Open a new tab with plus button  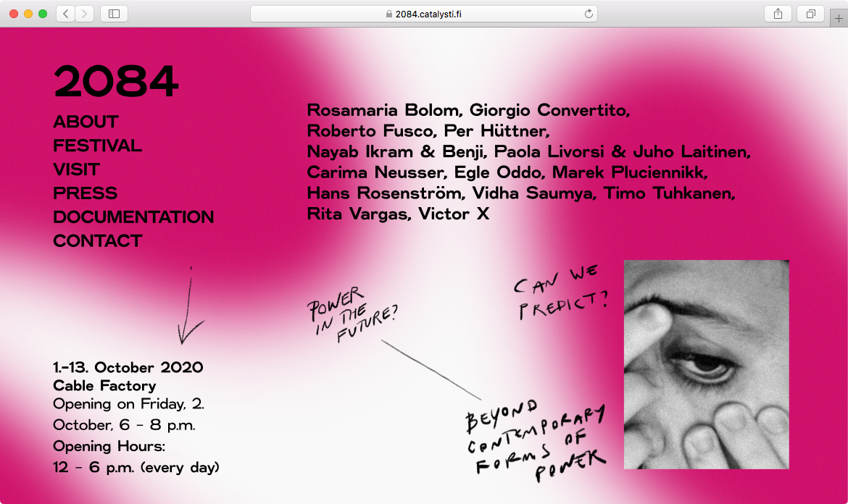(x=839, y=18)
